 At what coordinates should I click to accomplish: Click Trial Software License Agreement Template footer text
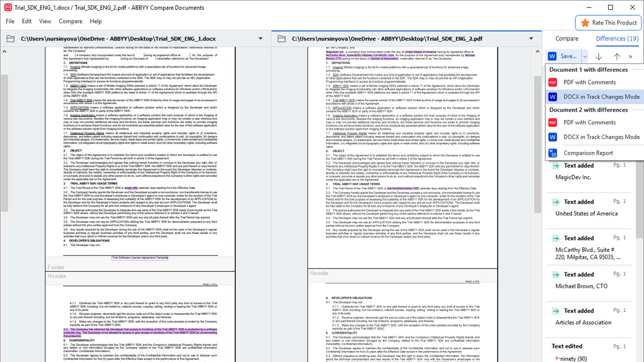point(140,258)
